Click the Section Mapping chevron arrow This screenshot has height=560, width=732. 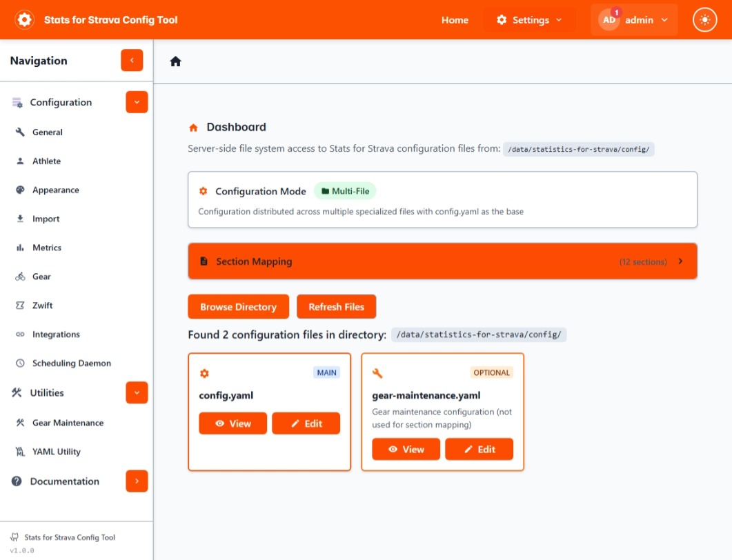pyautogui.click(x=681, y=261)
